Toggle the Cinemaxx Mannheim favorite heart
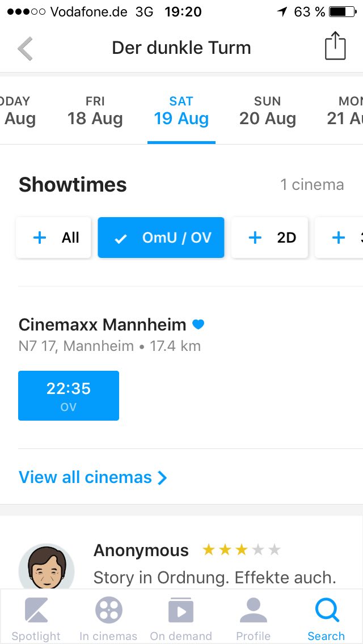 [198, 325]
